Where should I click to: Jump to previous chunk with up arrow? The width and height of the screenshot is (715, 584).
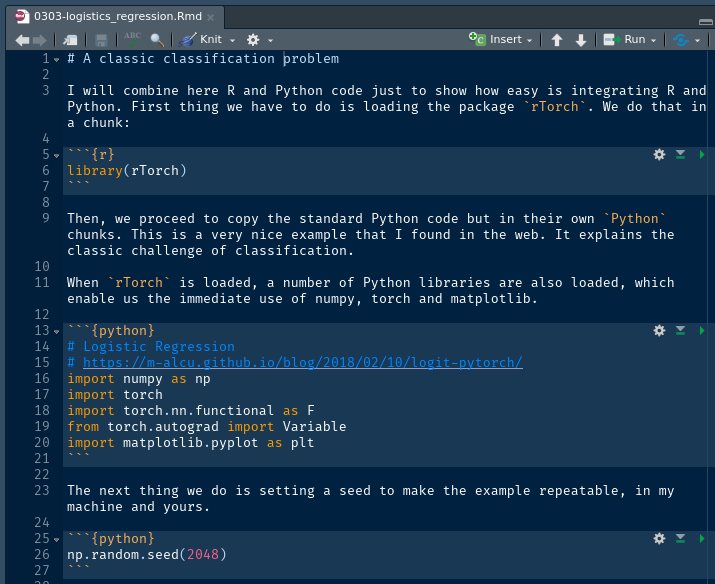557,39
